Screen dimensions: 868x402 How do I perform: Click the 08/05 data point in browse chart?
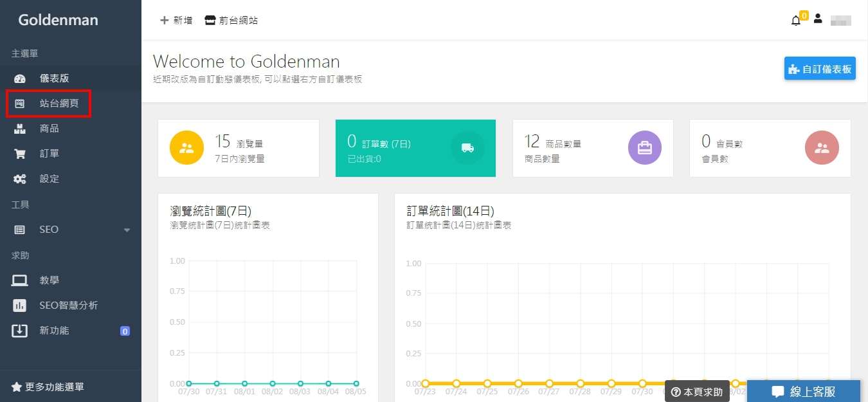point(356,383)
